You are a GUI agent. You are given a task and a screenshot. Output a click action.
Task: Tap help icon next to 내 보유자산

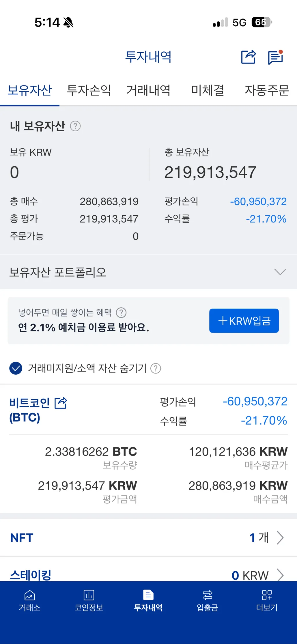pos(75,126)
